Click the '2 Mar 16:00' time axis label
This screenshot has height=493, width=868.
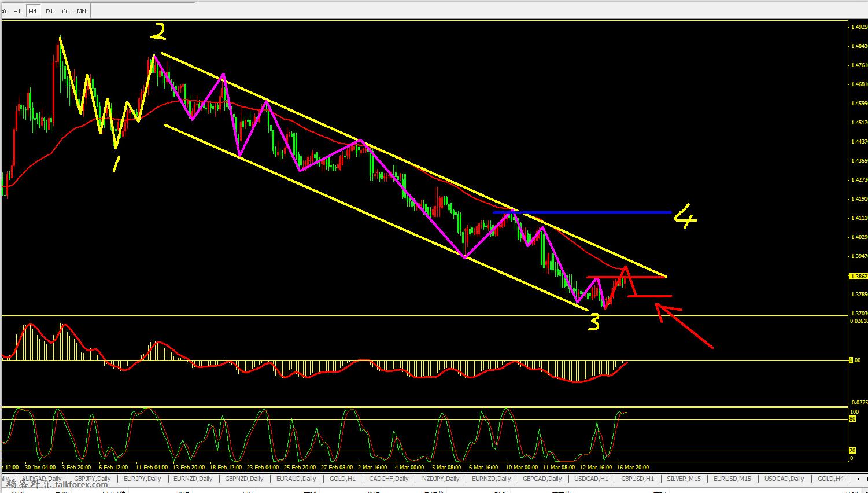click(372, 467)
